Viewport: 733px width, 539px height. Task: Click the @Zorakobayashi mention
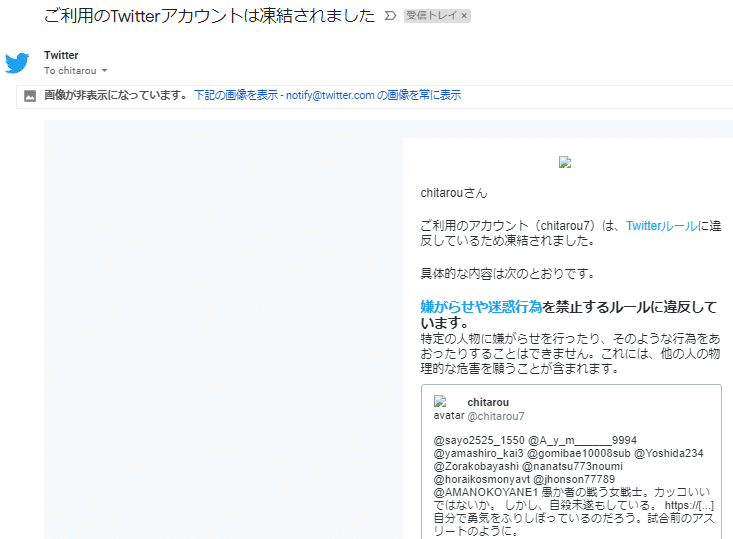476,467
